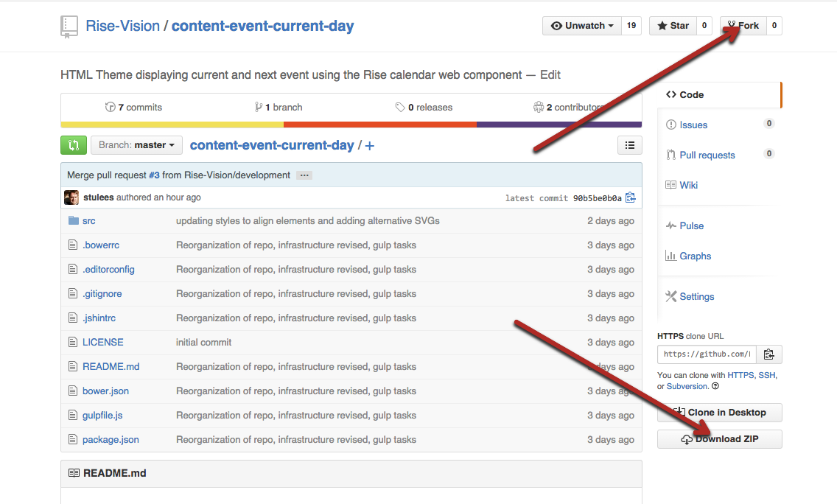This screenshot has width=837, height=504.
Task: Open the watchers count 19
Action: pos(631,26)
